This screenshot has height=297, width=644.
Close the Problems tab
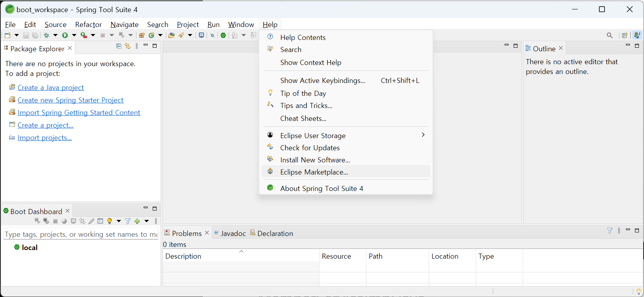tap(207, 233)
